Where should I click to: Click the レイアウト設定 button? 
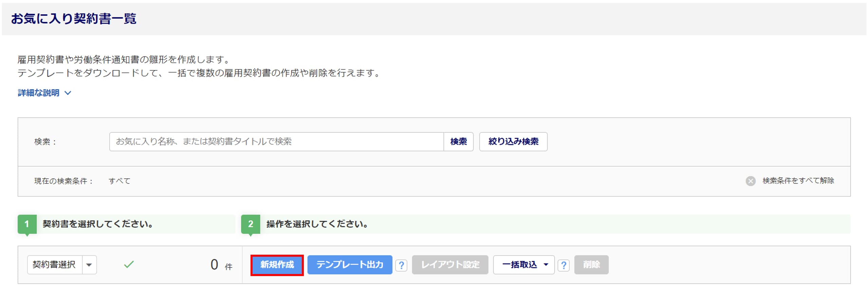[450, 265]
